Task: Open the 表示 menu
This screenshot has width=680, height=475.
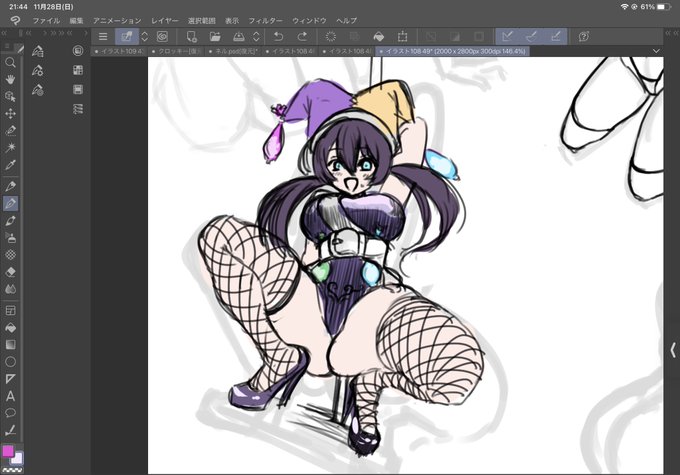Action: [232, 20]
